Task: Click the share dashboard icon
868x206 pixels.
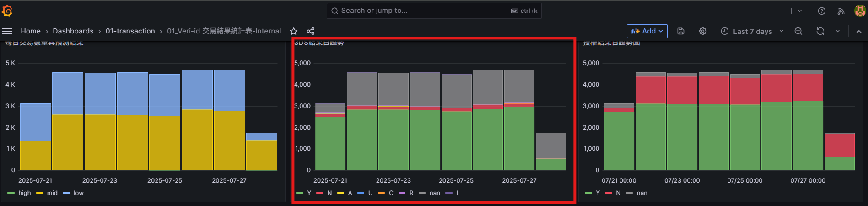Action: [311, 31]
